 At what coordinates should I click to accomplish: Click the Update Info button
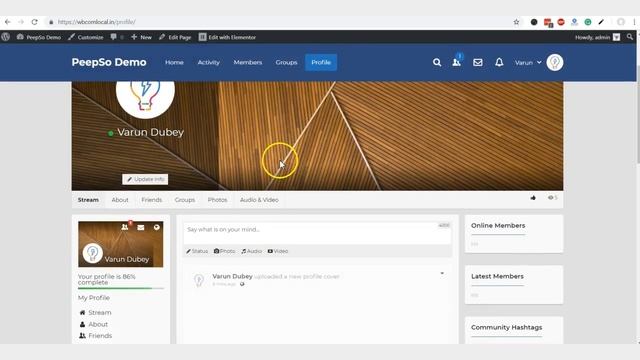coord(145,179)
